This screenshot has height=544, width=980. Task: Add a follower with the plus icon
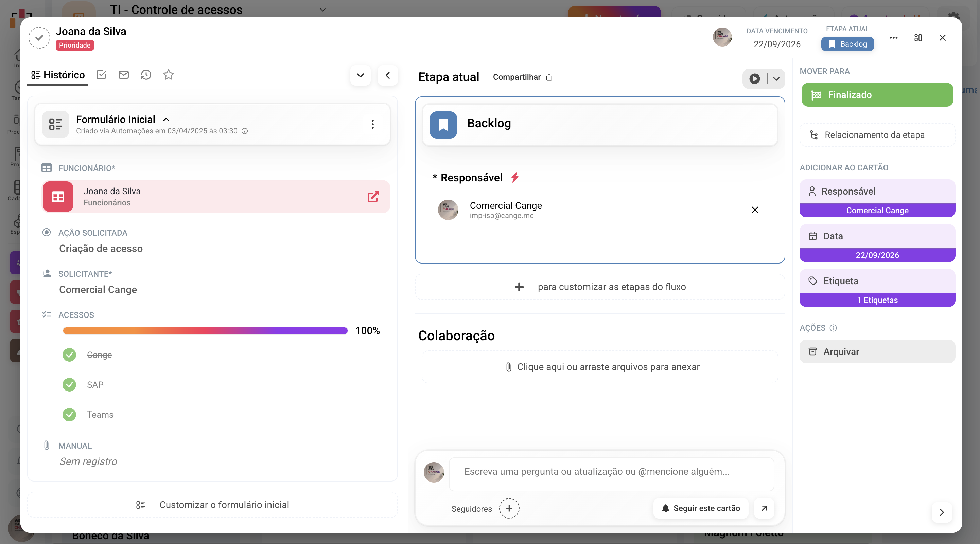(509, 508)
